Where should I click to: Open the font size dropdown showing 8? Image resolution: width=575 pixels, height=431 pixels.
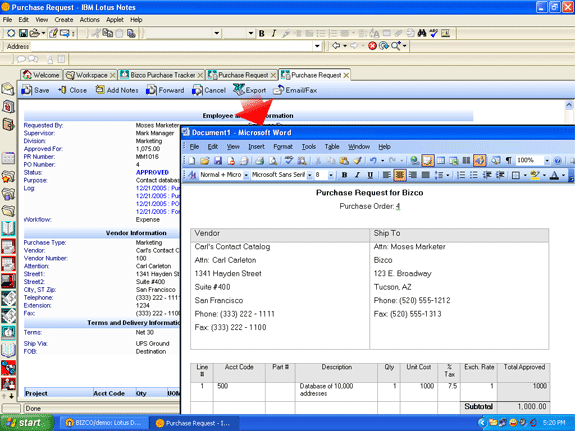(x=331, y=175)
